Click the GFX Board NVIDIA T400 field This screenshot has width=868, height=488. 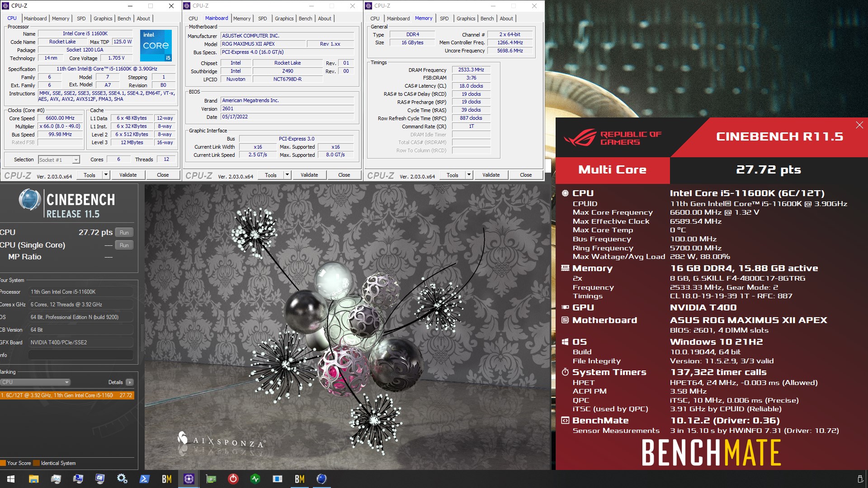coord(81,343)
